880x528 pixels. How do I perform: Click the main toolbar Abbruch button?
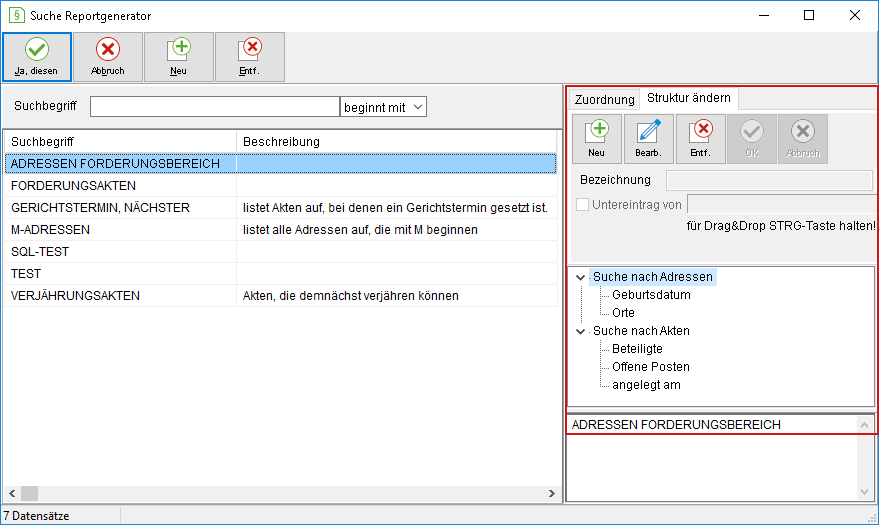coord(108,57)
